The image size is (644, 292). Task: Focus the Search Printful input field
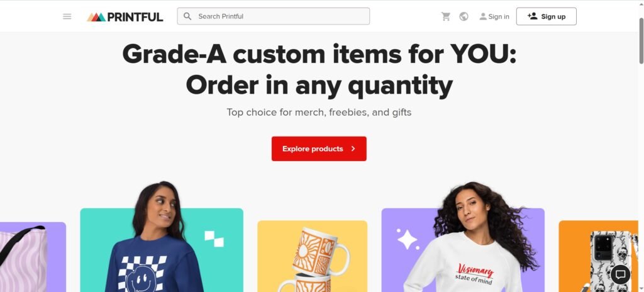pyautogui.click(x=273, y=16)
